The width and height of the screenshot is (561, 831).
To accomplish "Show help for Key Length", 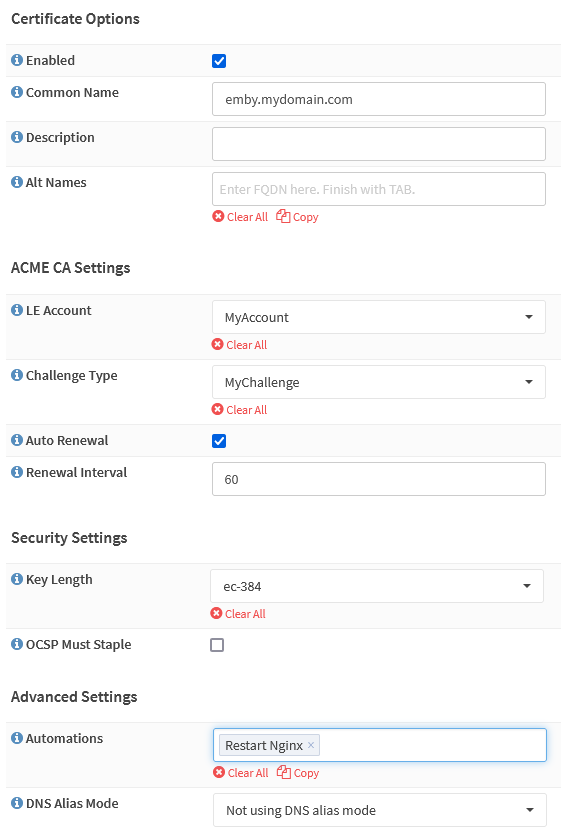I will 17,579.
